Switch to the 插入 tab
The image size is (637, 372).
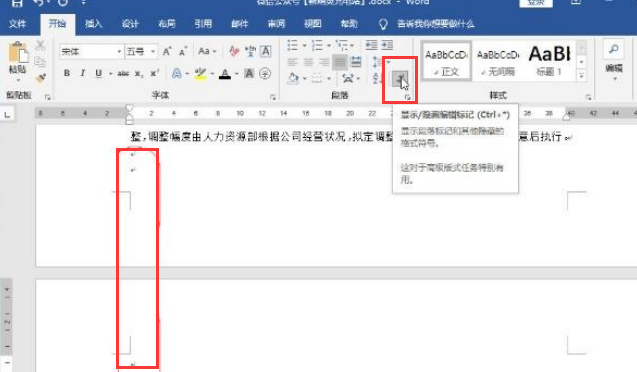coord(93,24)
